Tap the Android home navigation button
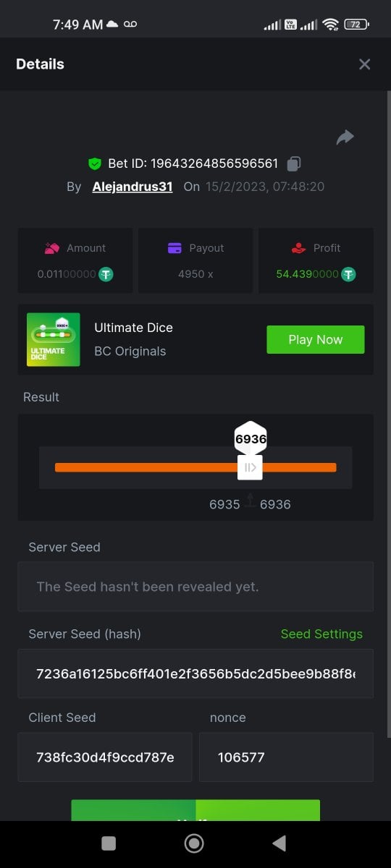 (x=194, y=843)
